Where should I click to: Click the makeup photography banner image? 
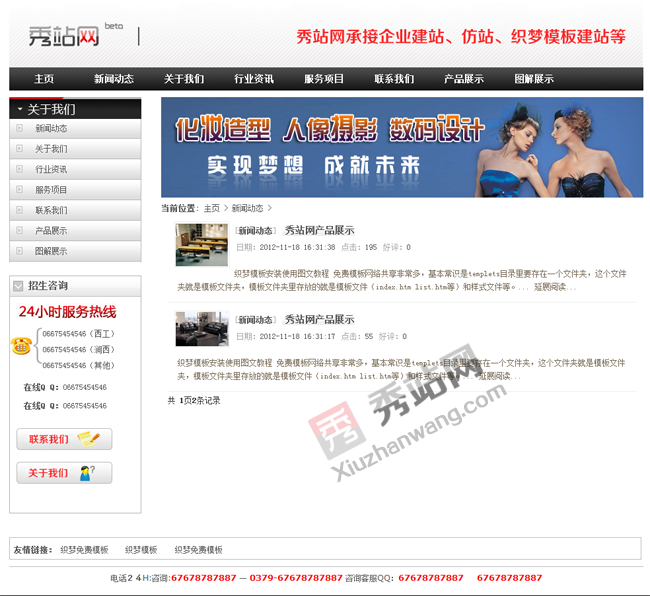(x=402, y=147)
